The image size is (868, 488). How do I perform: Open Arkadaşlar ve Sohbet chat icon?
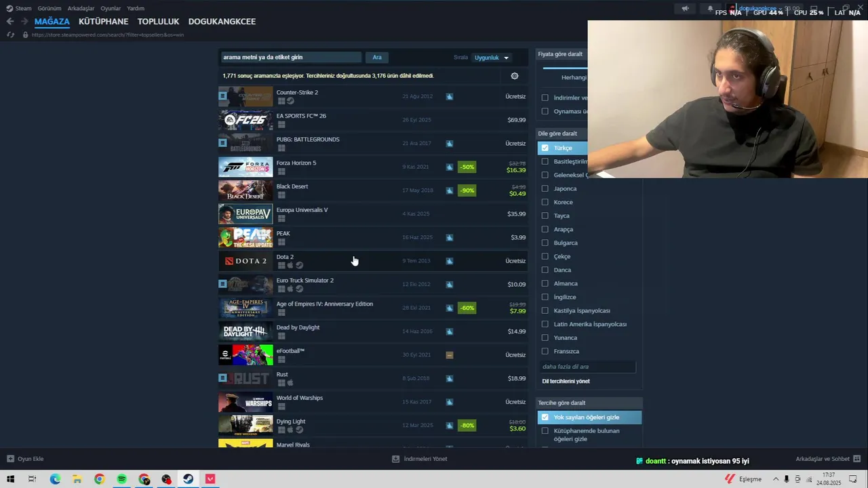(857, 459)
